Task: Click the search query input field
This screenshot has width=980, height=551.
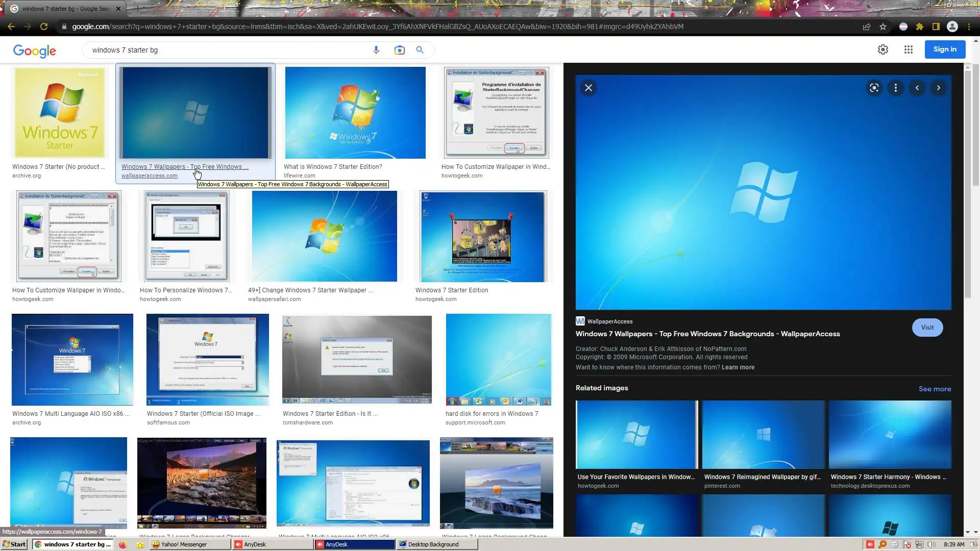Action: [225, 50]
